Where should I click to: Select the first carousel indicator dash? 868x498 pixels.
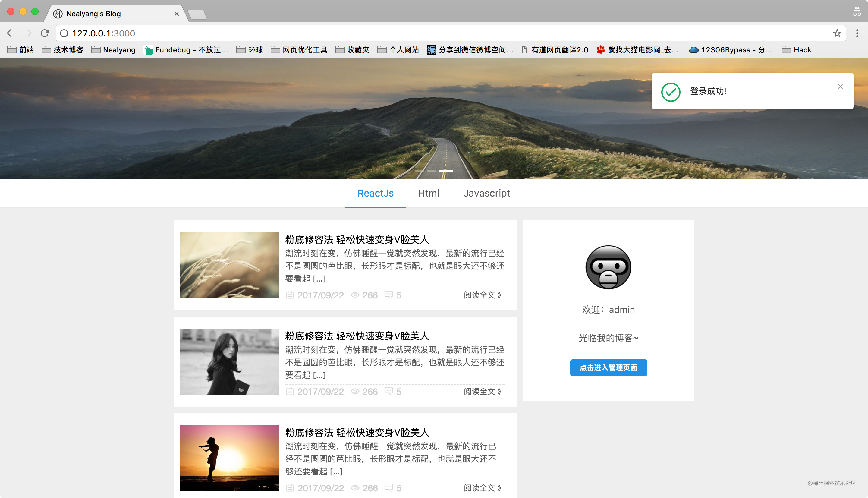pyautogui.click(x=419, y=171)
